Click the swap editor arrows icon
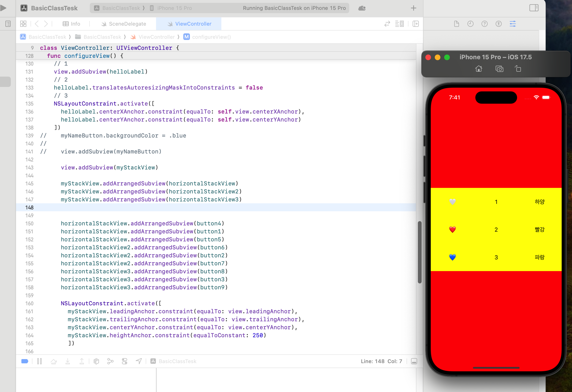The image size is (572, 392). [x=387, y=24]
